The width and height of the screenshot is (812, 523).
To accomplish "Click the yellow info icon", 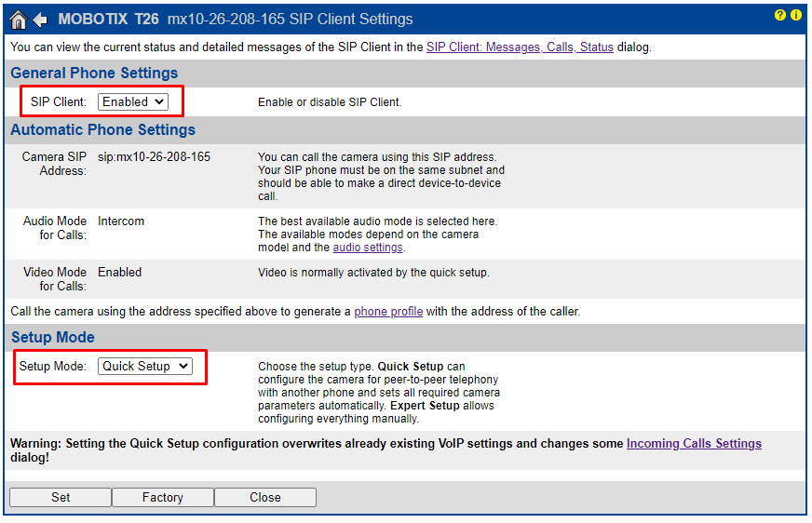I will click(796, 16).
